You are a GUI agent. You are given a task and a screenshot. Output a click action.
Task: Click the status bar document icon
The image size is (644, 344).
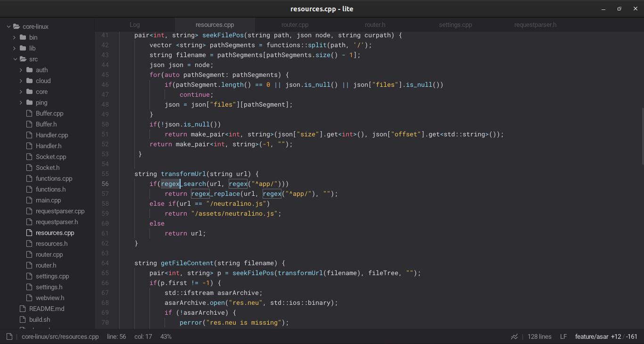[9, 336]
